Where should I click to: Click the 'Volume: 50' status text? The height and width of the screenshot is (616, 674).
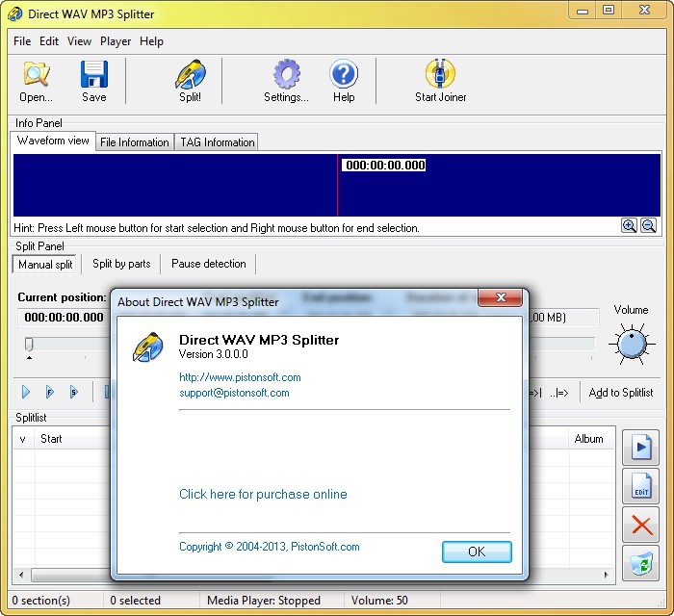pos(379,601)
